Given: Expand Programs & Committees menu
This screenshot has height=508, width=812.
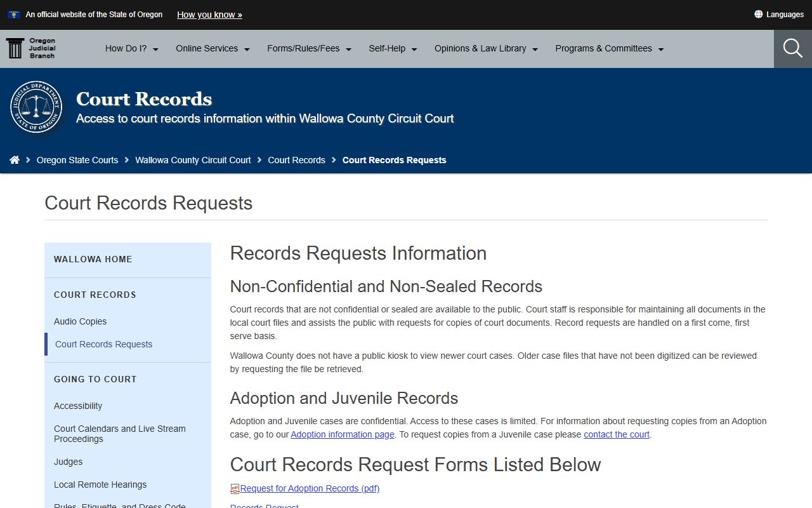Looking at the screenshot, I should coord(610,48).
